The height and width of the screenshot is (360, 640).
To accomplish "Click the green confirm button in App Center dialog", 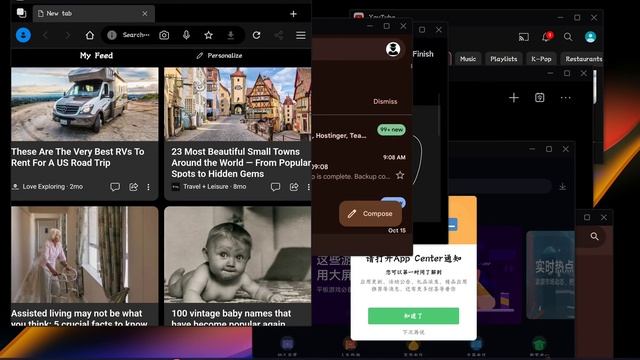I will point(413,316).
